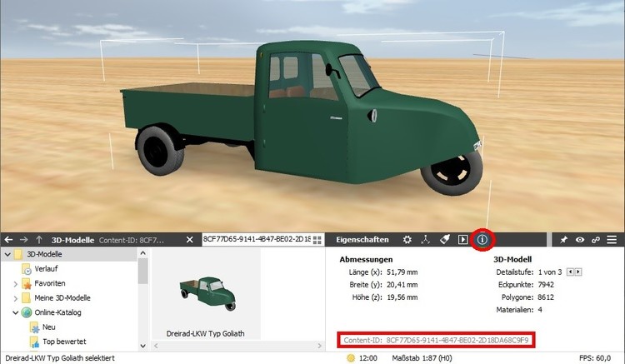Select Meine 3D-Modelle in the tree
The width and height of the screenshot is (625, 364).
pyautogui.click(x=62, y=298)
